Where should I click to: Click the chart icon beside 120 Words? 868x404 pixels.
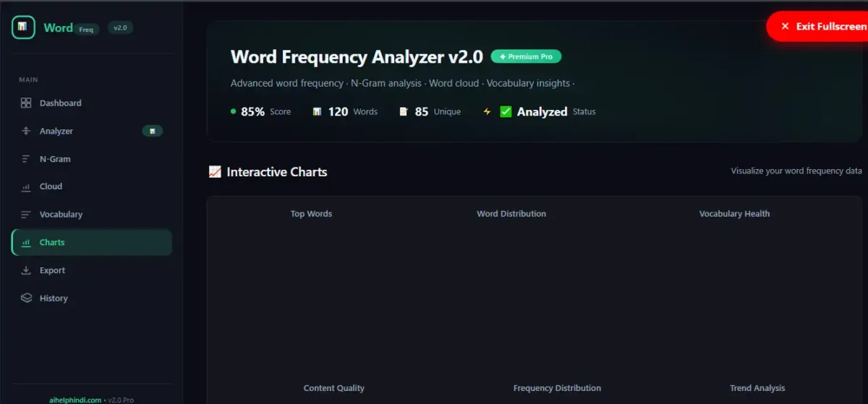point(317,112)
